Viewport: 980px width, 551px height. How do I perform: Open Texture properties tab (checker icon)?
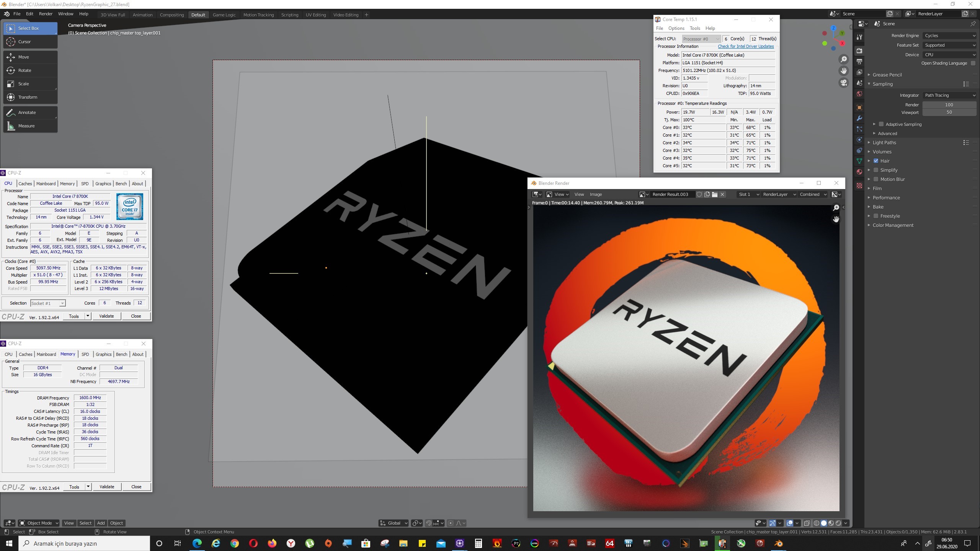click(859, 186)
